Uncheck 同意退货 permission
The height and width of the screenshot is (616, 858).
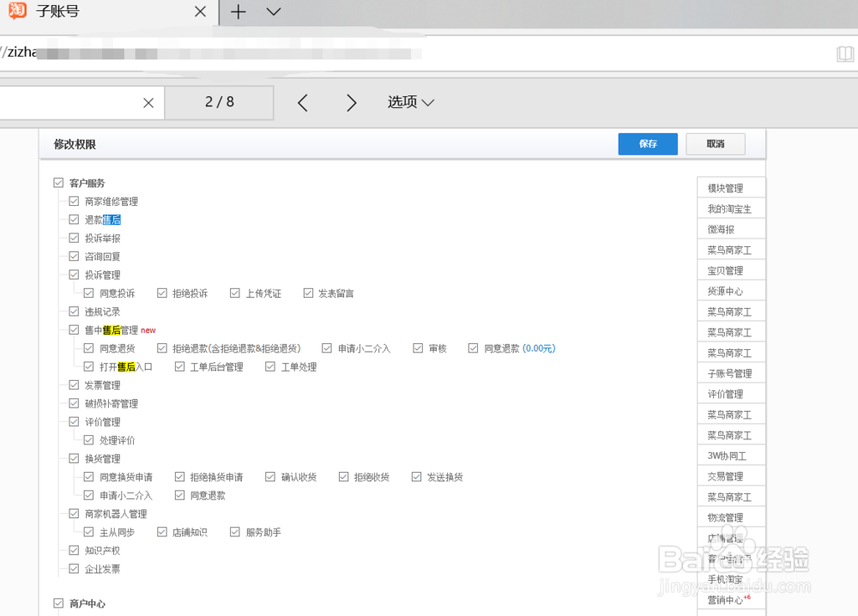88,348
